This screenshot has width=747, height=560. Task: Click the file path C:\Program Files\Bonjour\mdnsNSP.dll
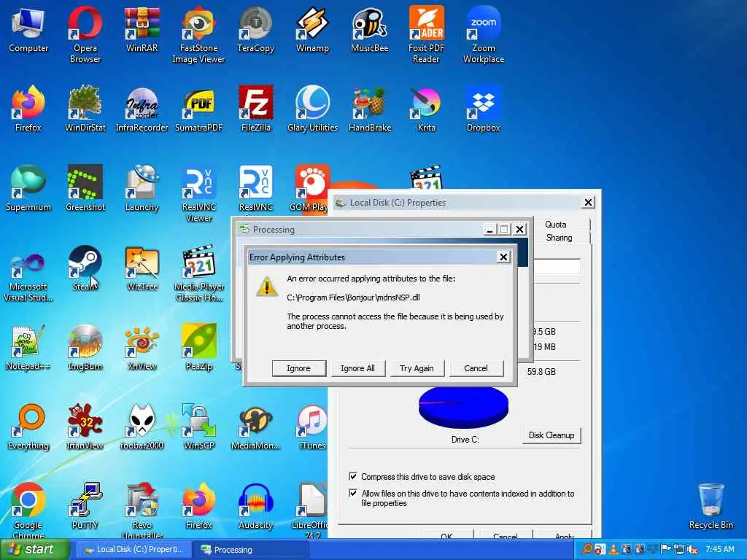pos(353,297)
